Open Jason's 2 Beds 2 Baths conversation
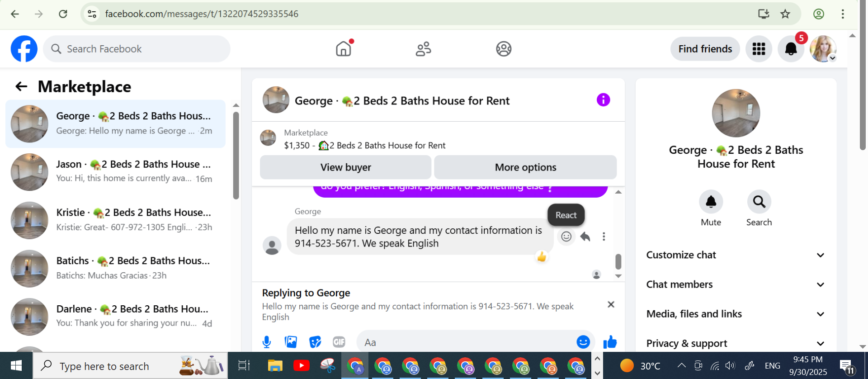This screenshot has height=379, width=868. coord(115,172)
